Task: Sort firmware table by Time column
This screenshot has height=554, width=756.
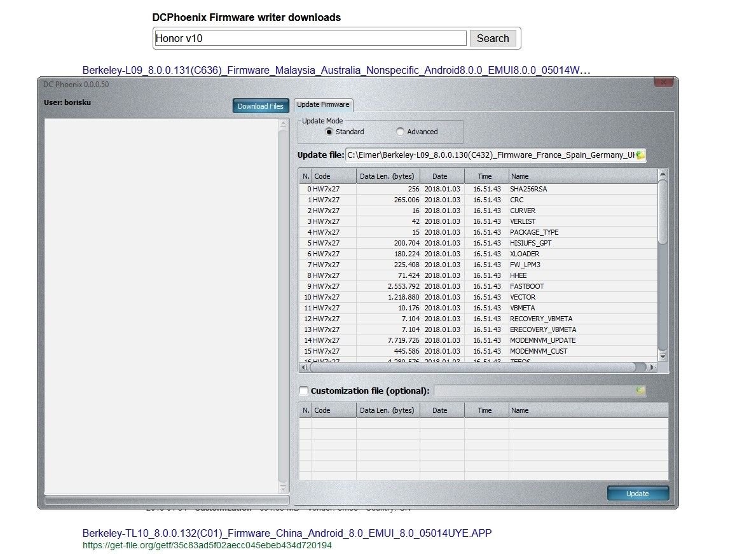Action: point(486,176)
